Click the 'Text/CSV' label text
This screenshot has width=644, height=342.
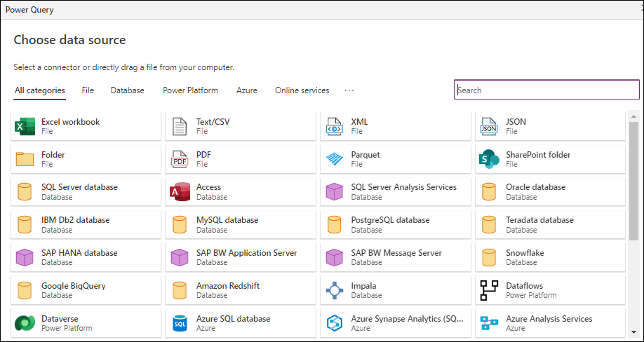pyautogui.click(x=213, y=122)
